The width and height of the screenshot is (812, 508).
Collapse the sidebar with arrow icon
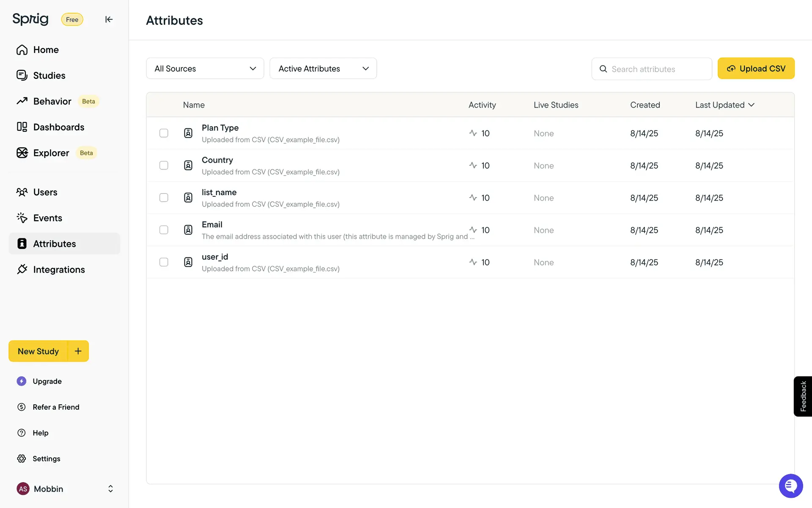[109, 19]
